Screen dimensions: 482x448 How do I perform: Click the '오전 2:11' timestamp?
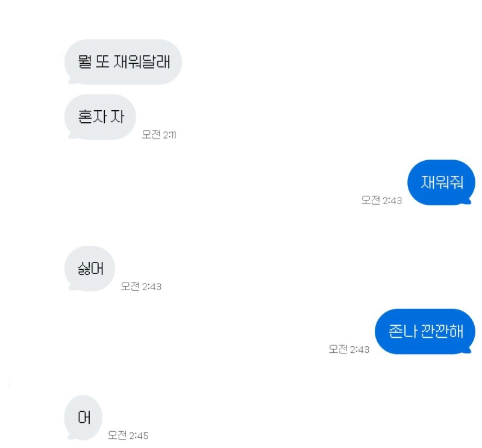(159, 135)
